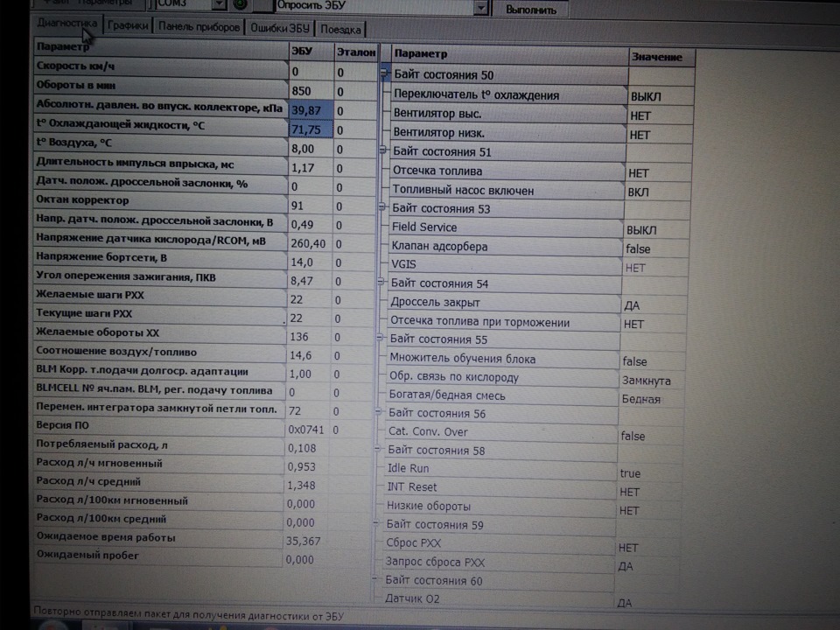Collapse the Байт состояния 55 group
This screenshot has height=630, width=840.
pyautogui.click(x=380, y=338)
